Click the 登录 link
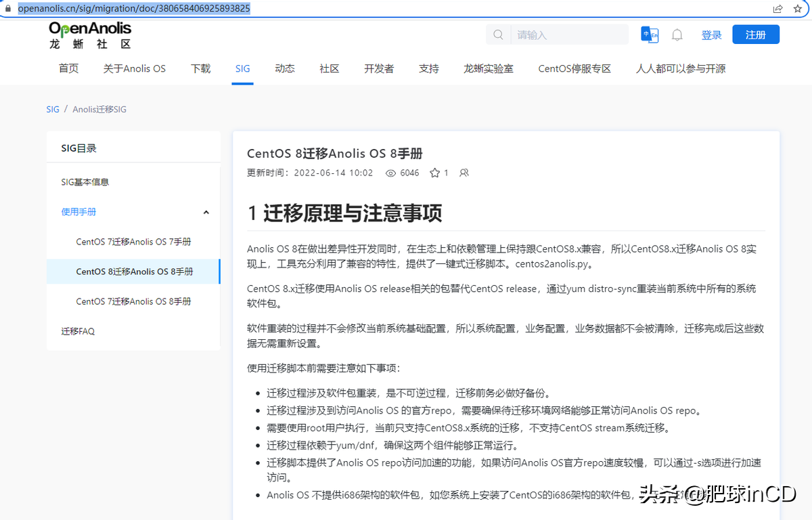 coord(711,35)
